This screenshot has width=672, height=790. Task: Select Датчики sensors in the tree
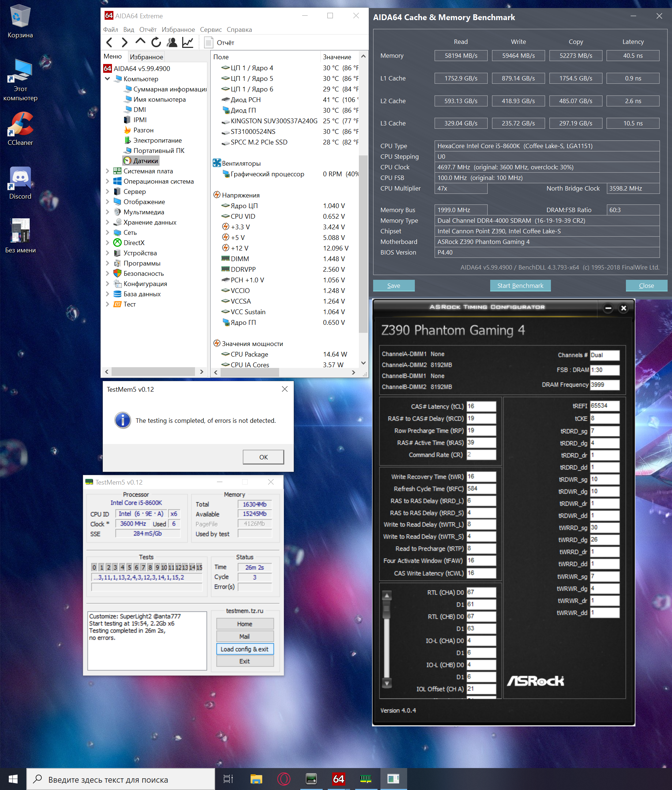140,161
